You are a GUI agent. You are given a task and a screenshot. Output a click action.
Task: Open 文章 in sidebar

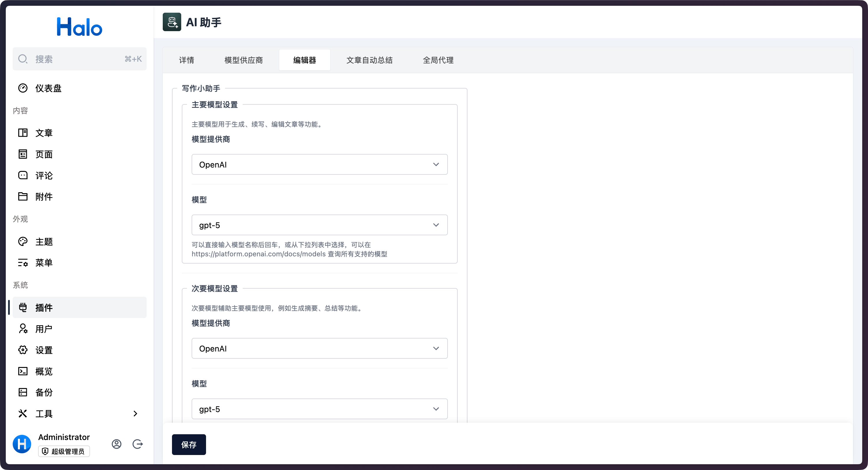pos(80,133)
